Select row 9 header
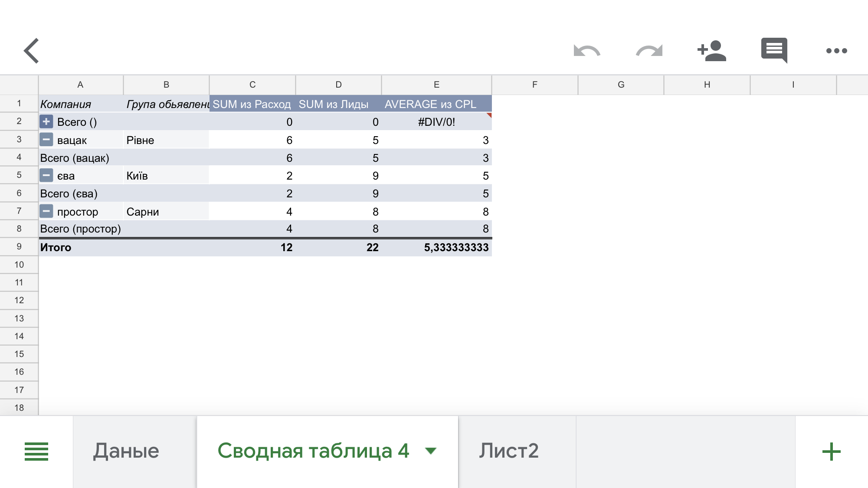This screenshot has height=488, width=868. [19, 247]
